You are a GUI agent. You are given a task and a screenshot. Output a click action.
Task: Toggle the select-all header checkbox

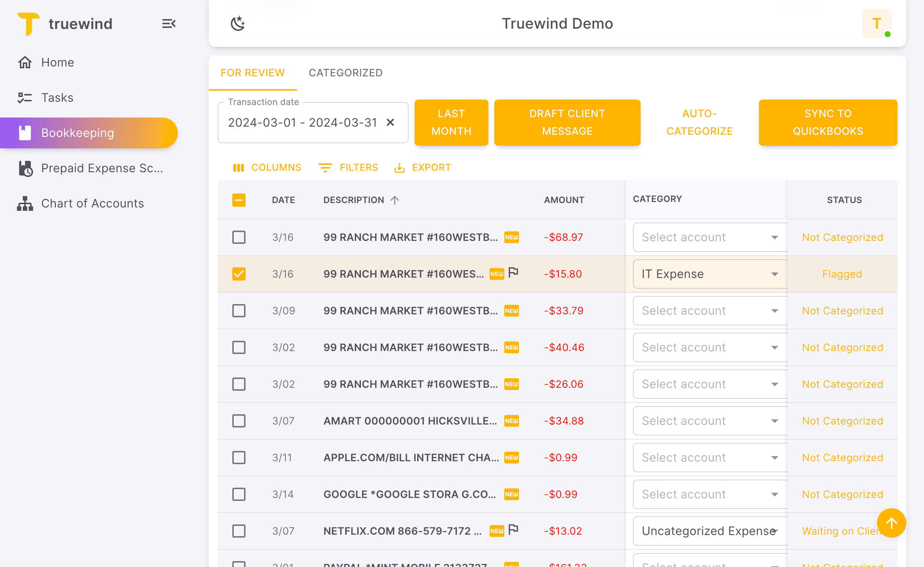pos(239,200)
